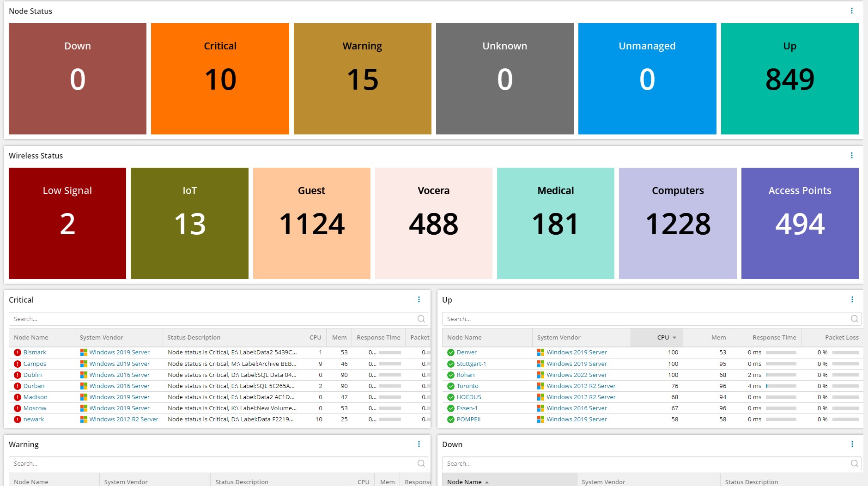Click the critical status icon beside Bismark

point(18,352)
